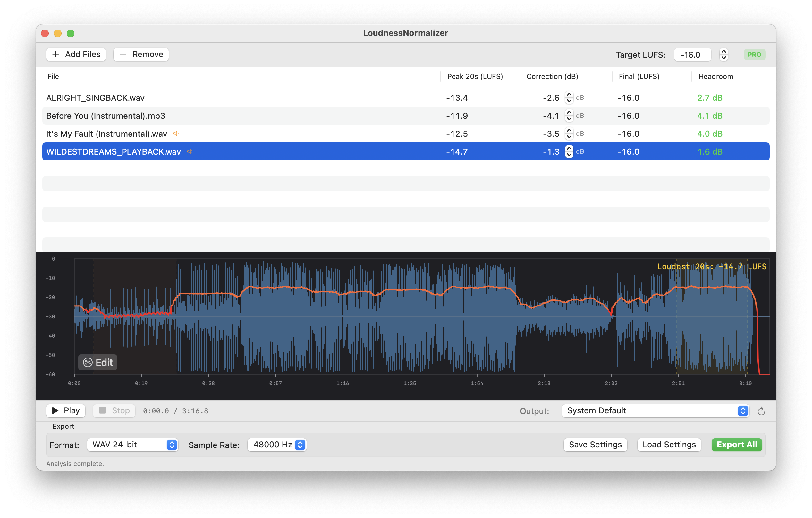Click Save Settings button
This screenshot has width=812, height=518.
click(595, 445)
